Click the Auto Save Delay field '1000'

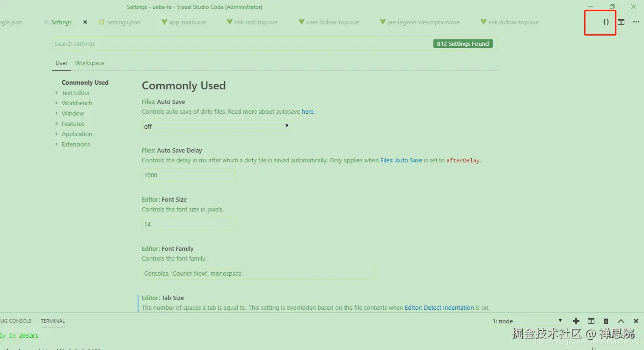coord(188,175)
